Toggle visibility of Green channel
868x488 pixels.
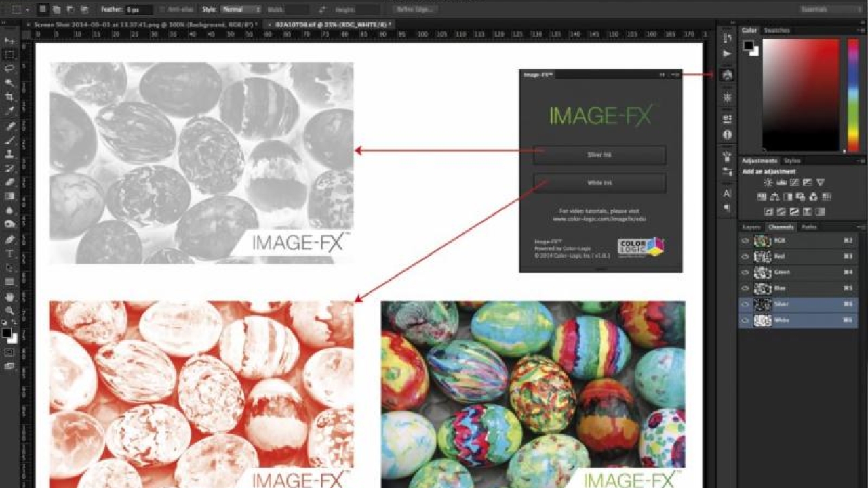pos(745,272)
